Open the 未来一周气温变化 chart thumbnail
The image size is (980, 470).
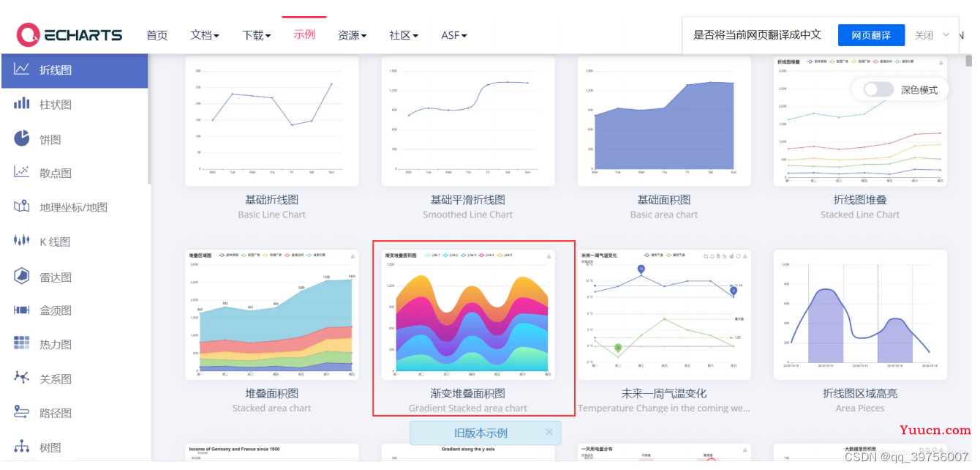664,315
